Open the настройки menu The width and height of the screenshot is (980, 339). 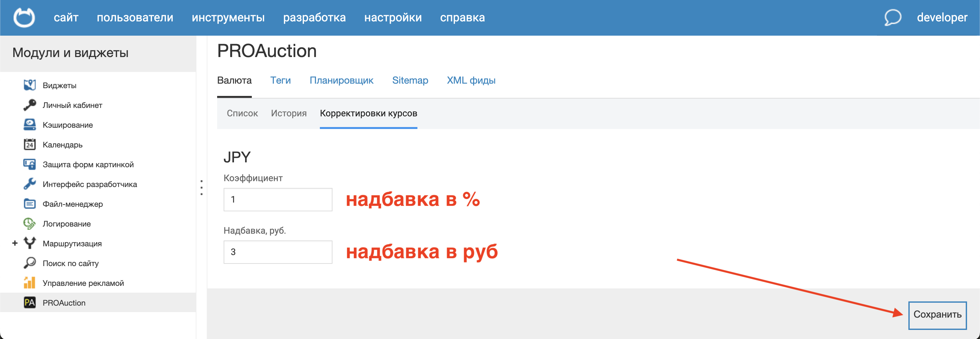coord(393,18)
